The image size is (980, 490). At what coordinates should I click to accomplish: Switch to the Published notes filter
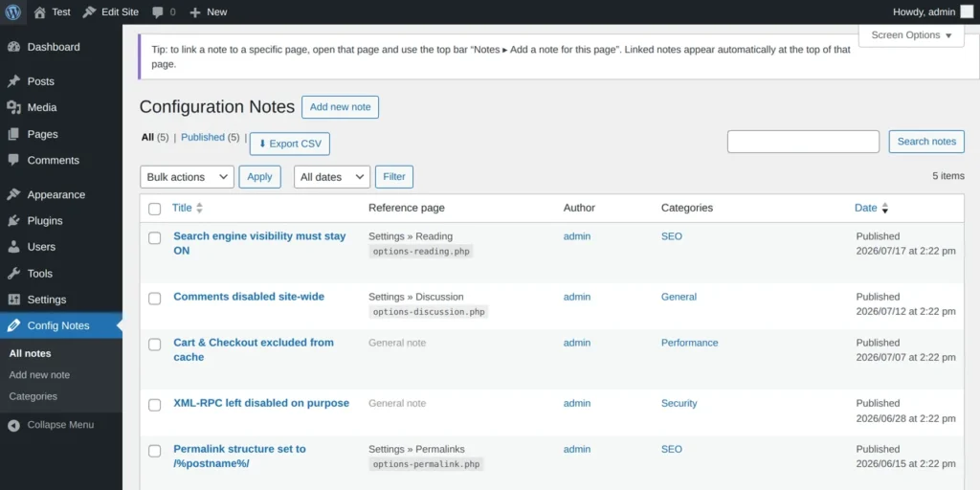point(203,138)
